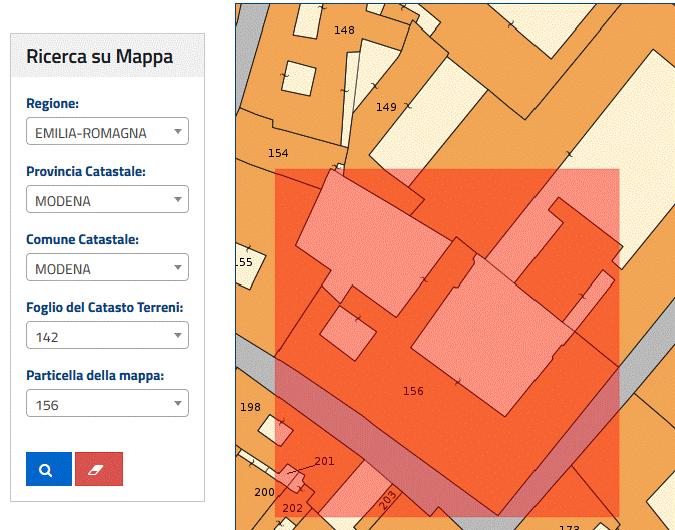Screen dimensions: 675x530
Task: Open the Provincia Catastale dropdown
Action: point(107,199)
